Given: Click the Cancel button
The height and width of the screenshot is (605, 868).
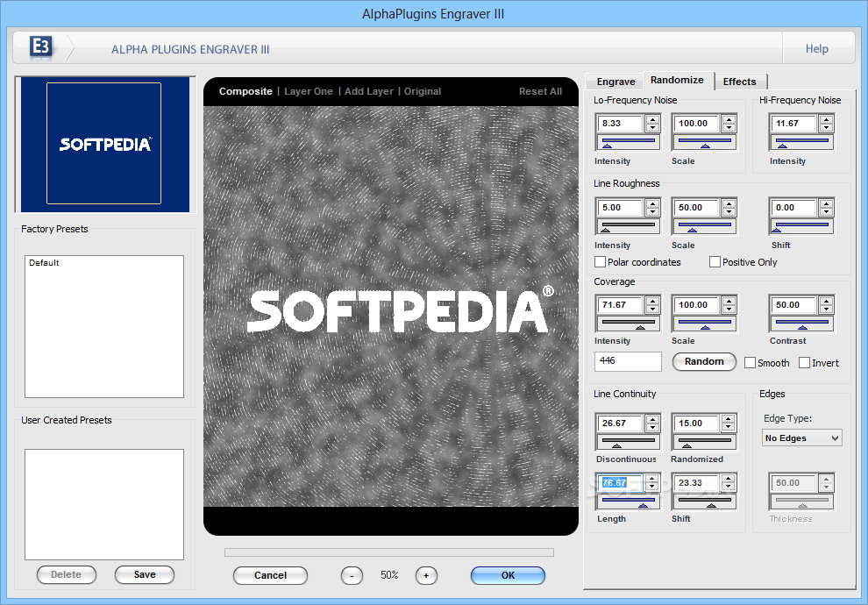Looking at the screenshot, I should click(x=270, y=576).
